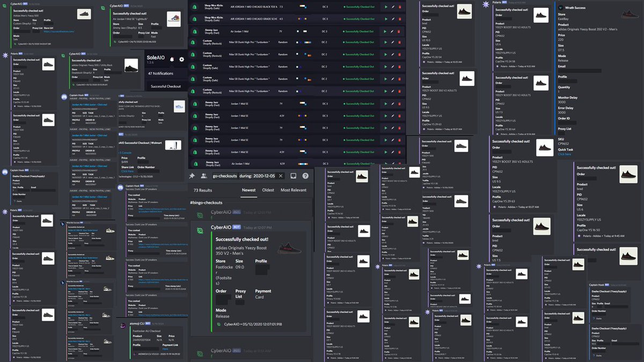Open Air Jordan 1 Mid Lightbulb thumbnail
Viewport: 644px width, 362px height.
[174, 18]
